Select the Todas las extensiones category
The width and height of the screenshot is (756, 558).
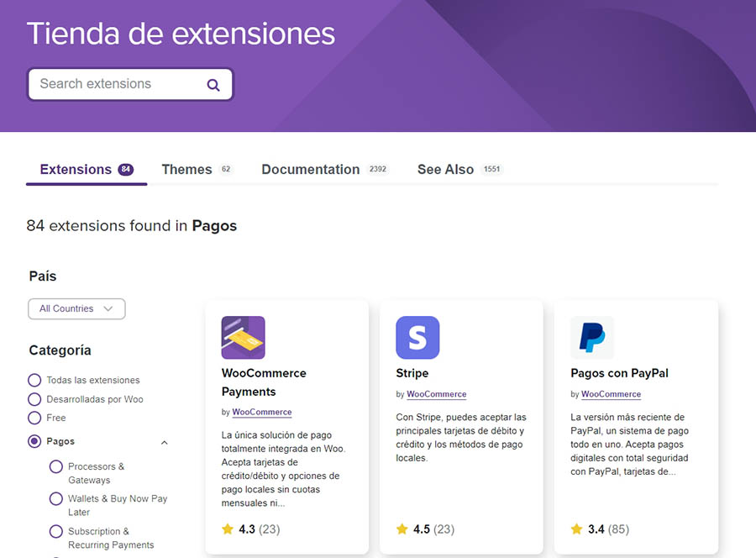coord(34,380)
